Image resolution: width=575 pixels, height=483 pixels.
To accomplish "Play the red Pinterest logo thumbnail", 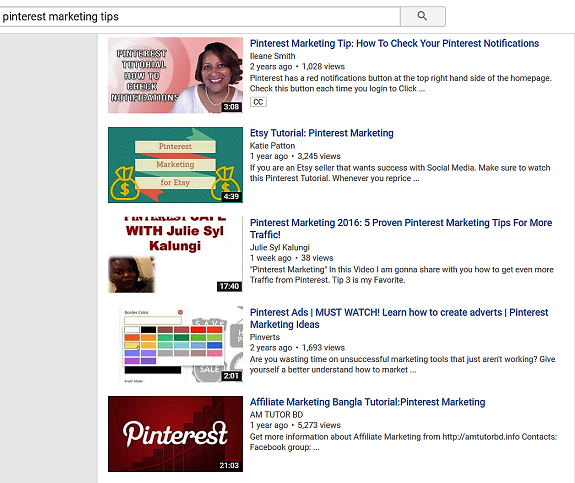I will pos(175,434).
